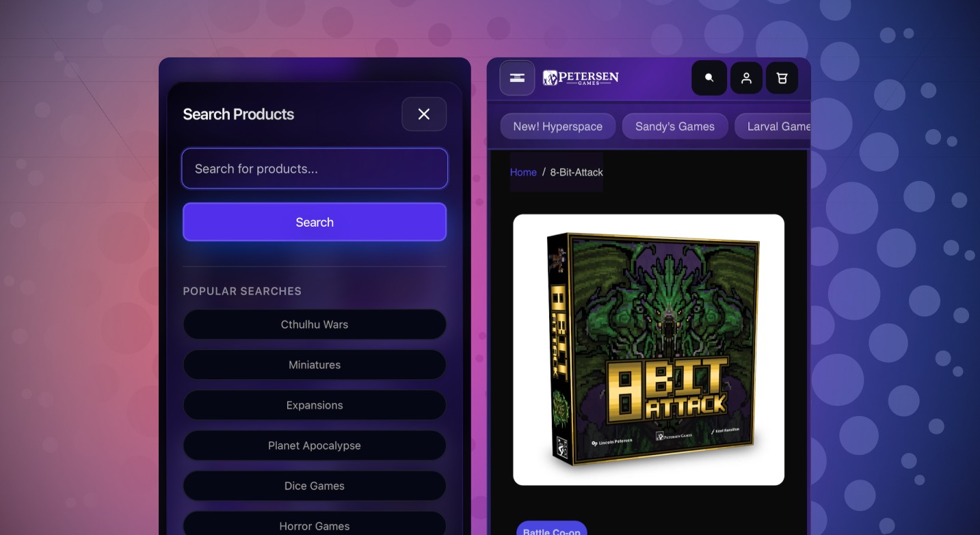Open search with magnifier icon
980x535 pixels.
click(x=709, y=78)
